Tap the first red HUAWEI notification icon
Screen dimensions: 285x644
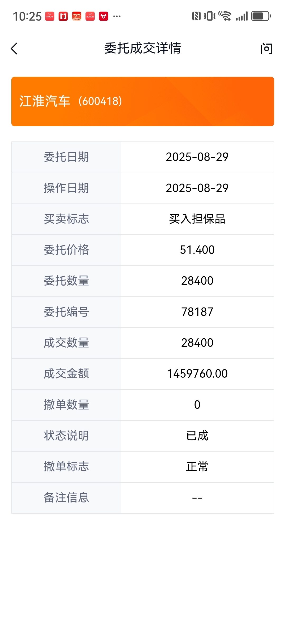(50, 16)
